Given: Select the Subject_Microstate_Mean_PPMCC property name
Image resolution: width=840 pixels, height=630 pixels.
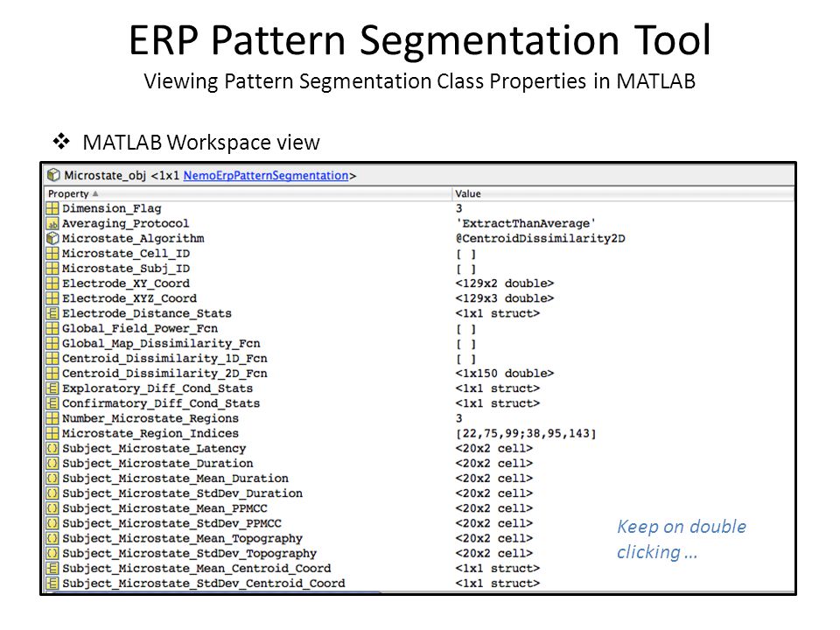Looking at the screenshot, I should [x=164, y=508].
